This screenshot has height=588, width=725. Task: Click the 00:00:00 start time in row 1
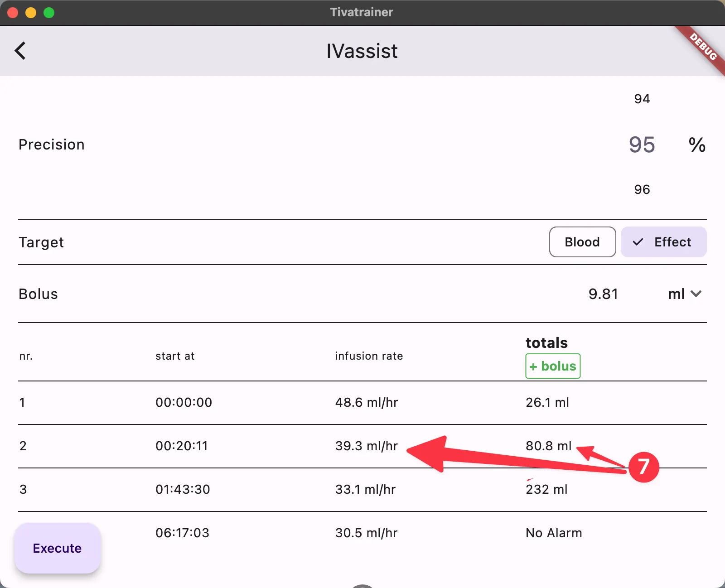point(184,402)
